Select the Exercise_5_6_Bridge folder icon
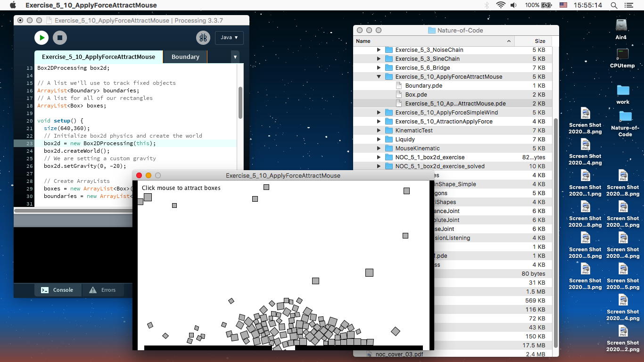The image size is (644, 362). point(389,68)
